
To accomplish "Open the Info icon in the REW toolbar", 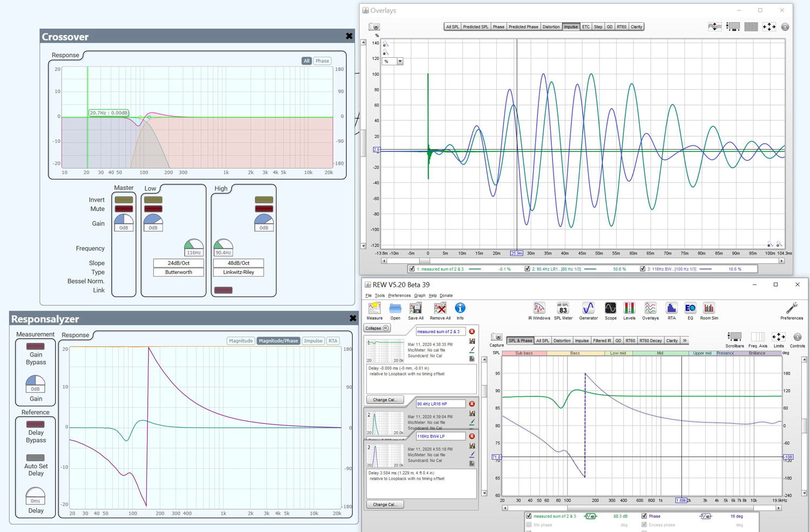I will [x=460, y=308].
